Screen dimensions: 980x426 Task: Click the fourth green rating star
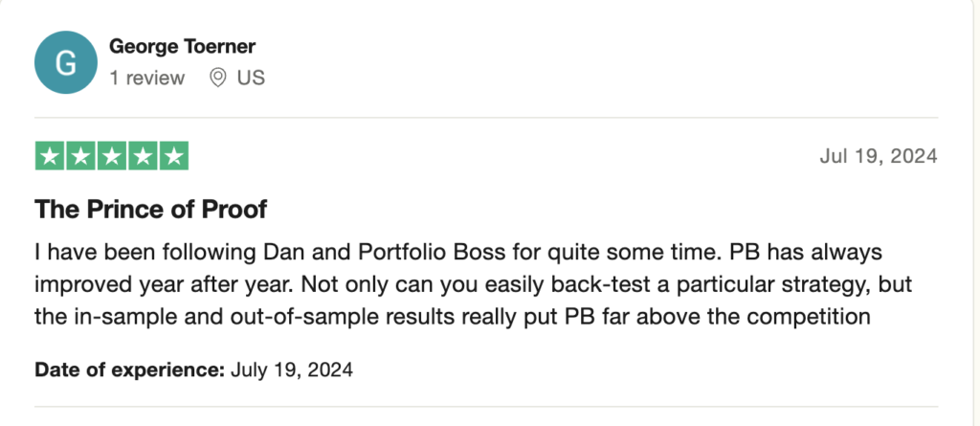point(143,156)
